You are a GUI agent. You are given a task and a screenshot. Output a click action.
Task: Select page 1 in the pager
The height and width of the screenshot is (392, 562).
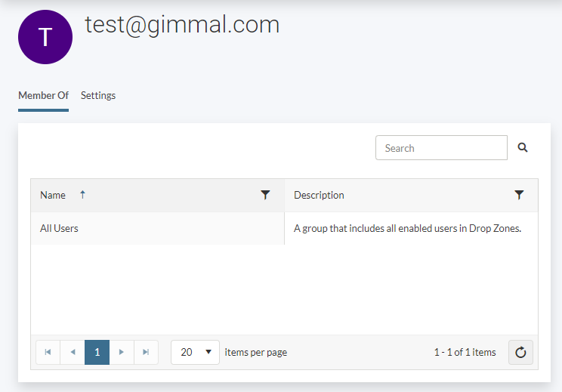click(97, 352)
